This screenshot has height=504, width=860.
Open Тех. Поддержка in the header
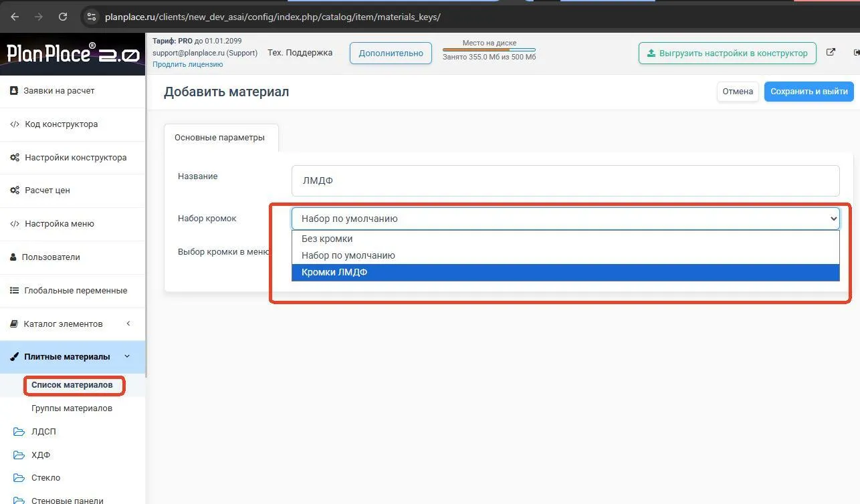300,53
